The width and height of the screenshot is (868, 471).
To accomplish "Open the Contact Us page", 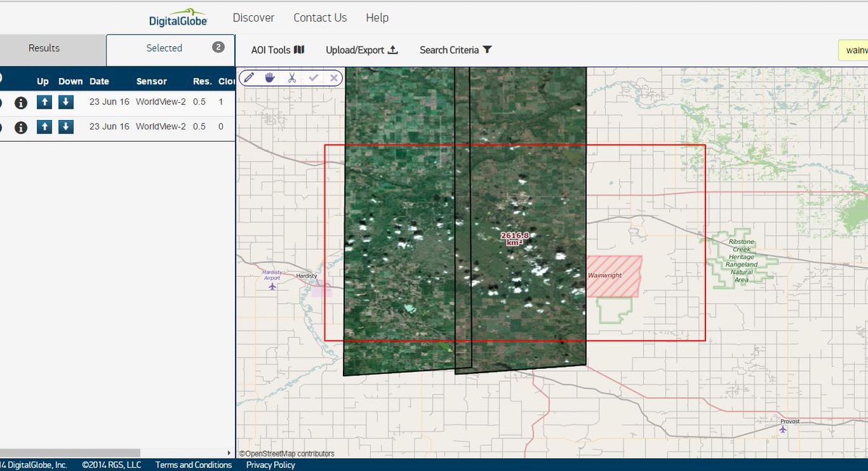I will click(x=320, y=18).
